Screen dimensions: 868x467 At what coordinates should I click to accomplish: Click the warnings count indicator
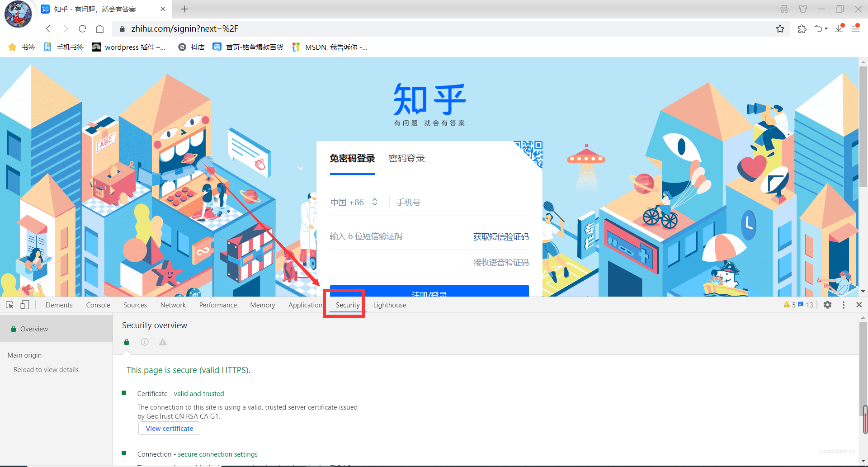click(x=789, y=305)
